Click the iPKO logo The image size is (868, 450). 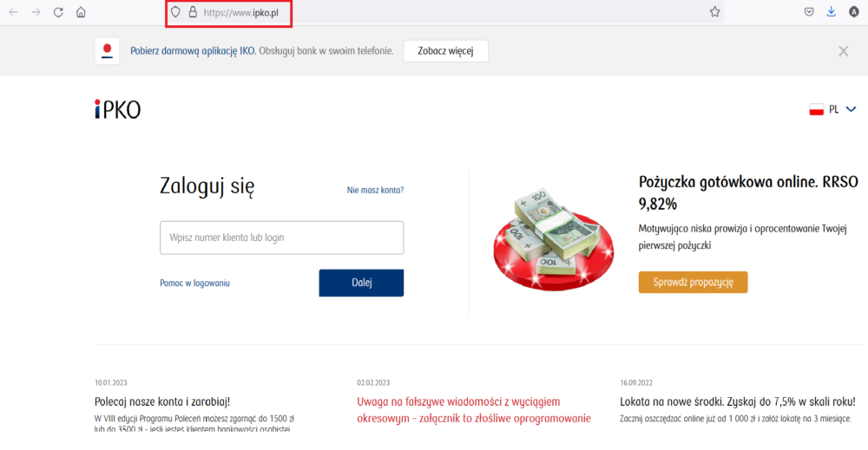click(117, 109)
